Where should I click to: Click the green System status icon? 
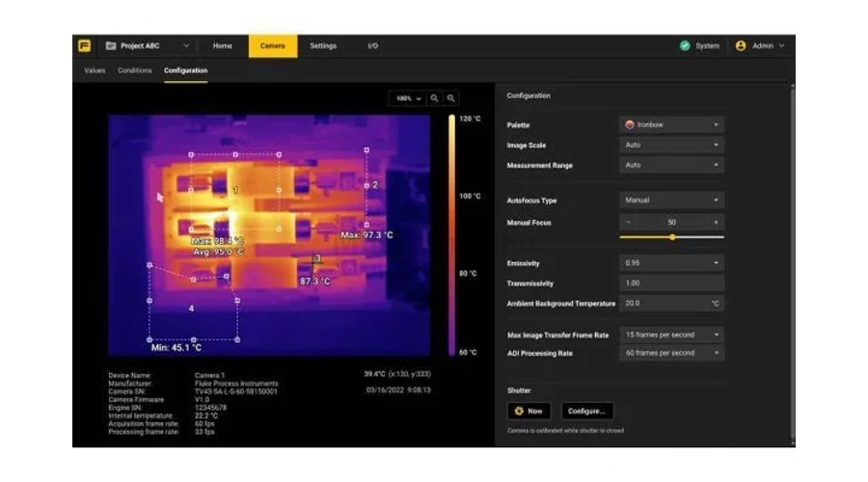pyautogui.click(x=685, y=46)
